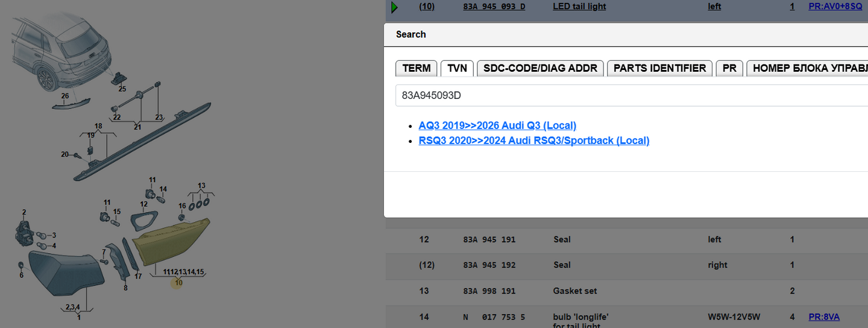The height and width of the screenshot is (328, 868).
Task: Click the Search dialog title
Action: (411, 34)
